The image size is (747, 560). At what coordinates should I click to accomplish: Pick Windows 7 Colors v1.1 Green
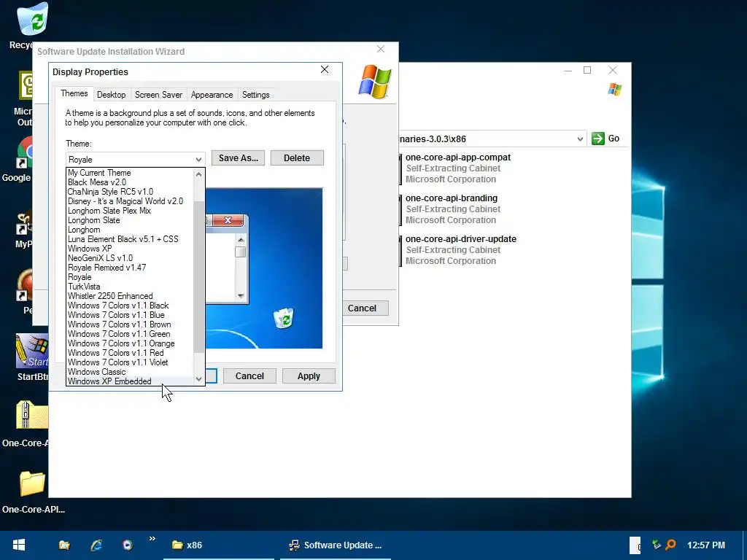point(130,334)
